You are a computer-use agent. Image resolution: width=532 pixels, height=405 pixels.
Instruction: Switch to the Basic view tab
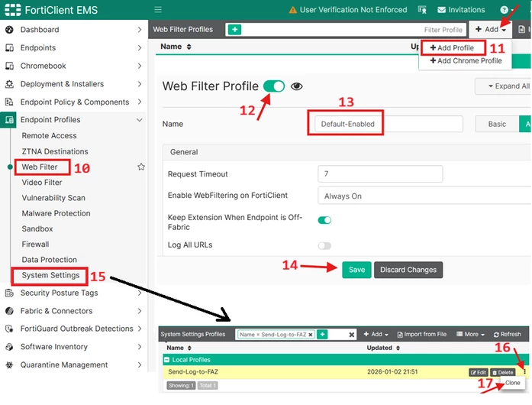pos(497,124)
